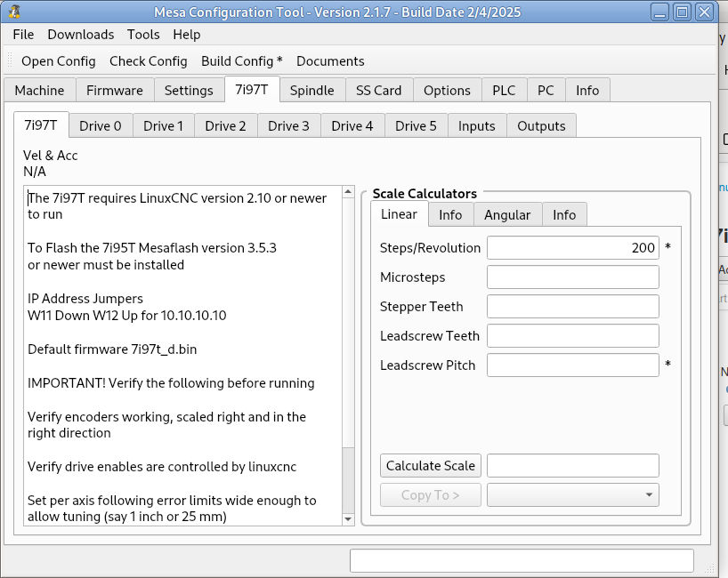Click the notes scrollbar up arrow
This screenshot has width=728, height=578.
pos(348,191)
